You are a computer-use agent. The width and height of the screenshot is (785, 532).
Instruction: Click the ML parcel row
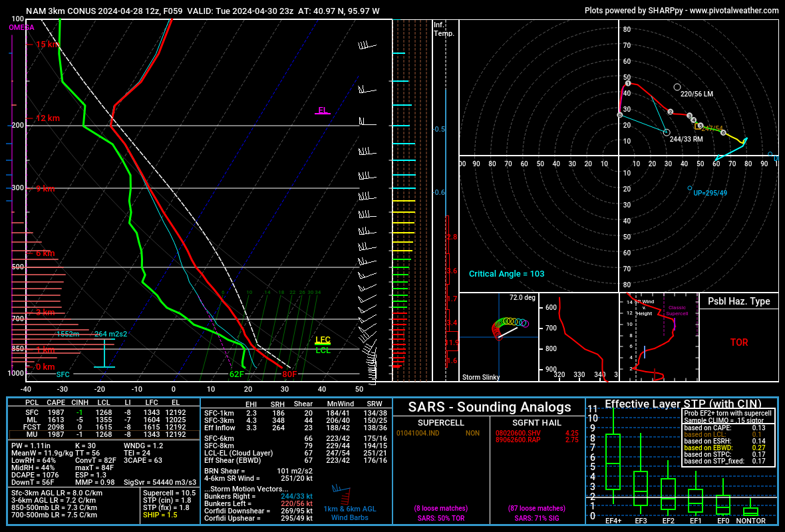click(x=104, y=420)
